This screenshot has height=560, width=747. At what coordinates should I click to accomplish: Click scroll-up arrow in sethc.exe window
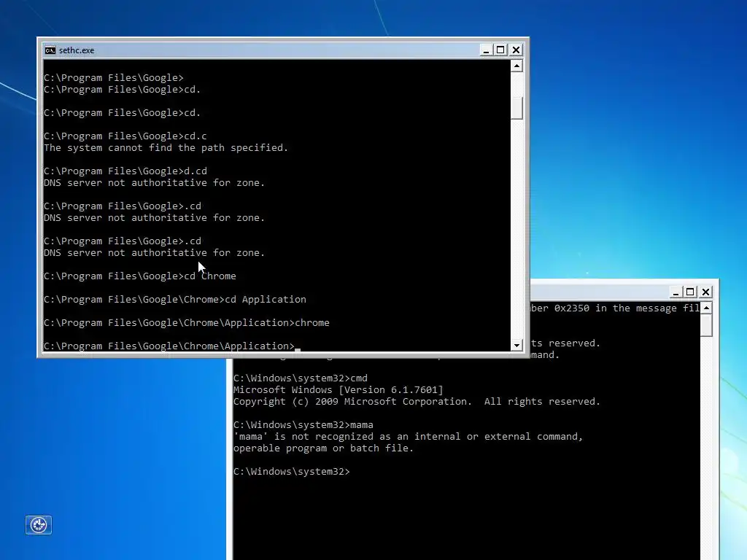click(516, 66)
